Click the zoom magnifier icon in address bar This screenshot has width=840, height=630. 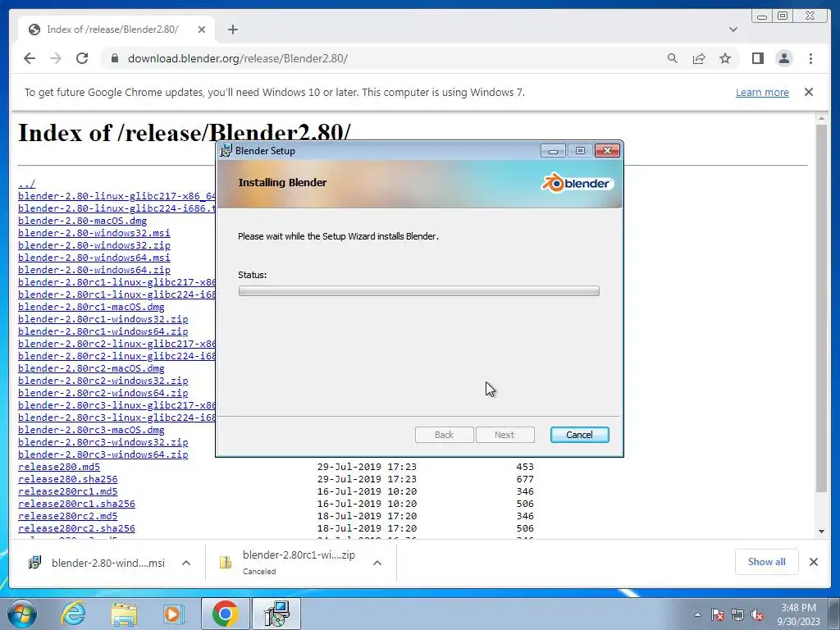tap(673, 58)
